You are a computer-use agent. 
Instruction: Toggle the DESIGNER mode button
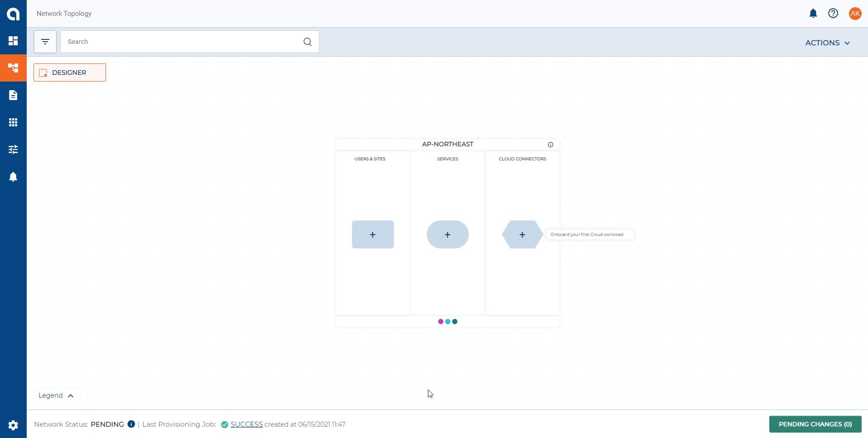[70, 72]
